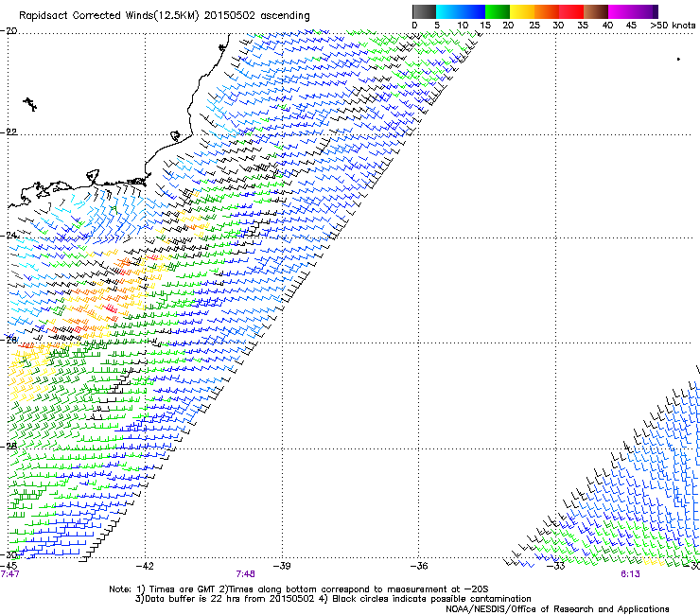Viewport: 700px width, 615px height.
Task: Click the '-45' longitude axis label
Action: tap(9, 566)
